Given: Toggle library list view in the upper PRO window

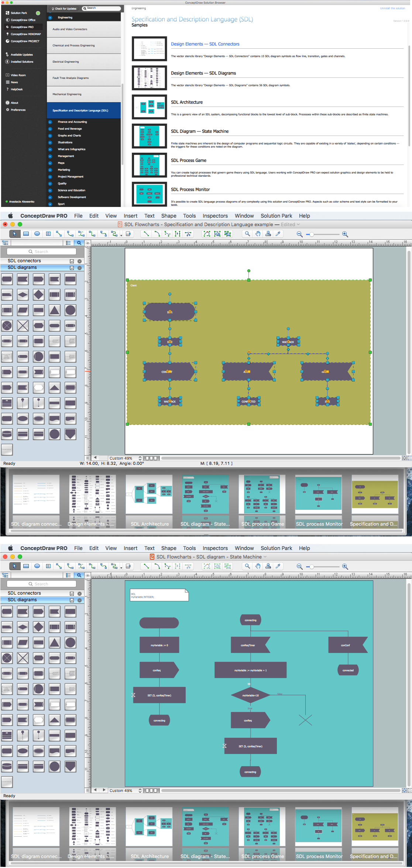Looking at the screenshot, I should click(68, 243).
